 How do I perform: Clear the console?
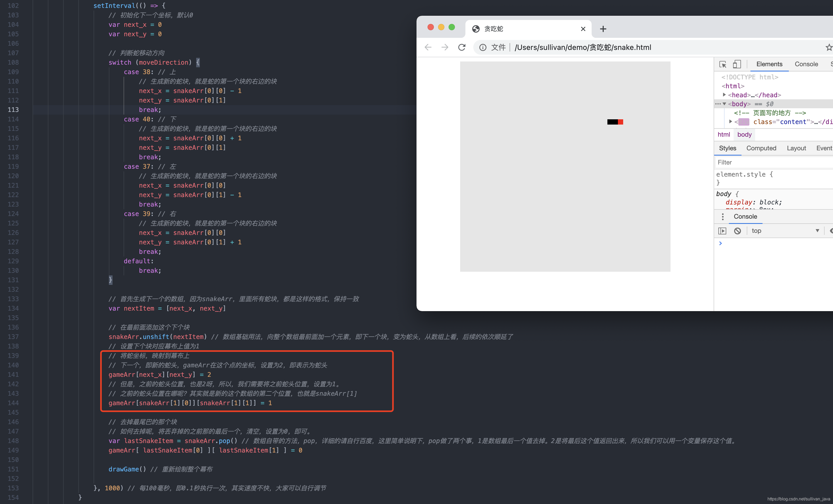[738, 231]
